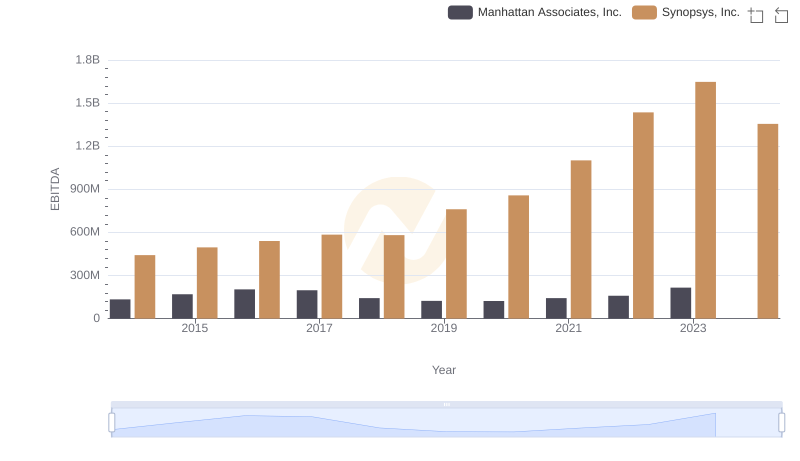Click the Synopsys bar for 2019
Image resolution: width=800 pixels, height=461 pixels.
point(456,264)
